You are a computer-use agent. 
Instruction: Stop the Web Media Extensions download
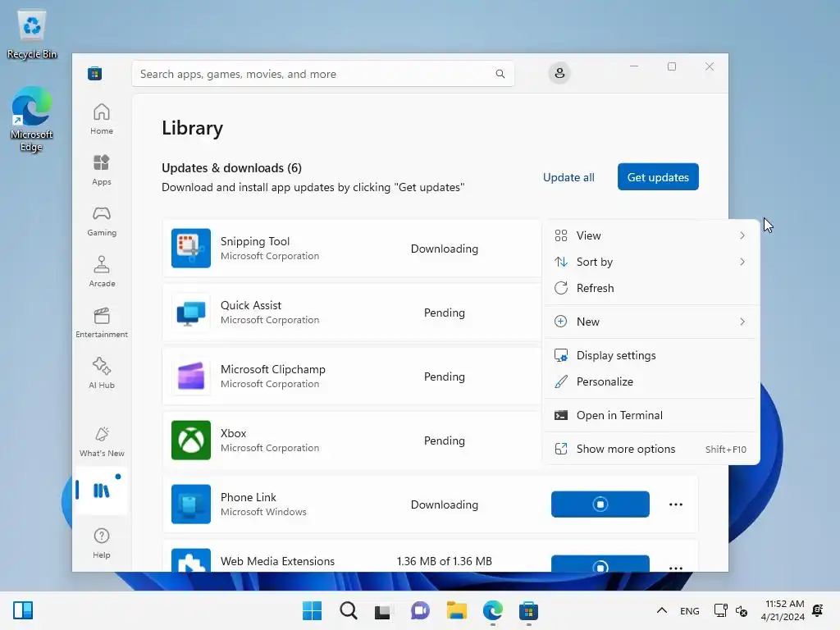click(600, 564)
